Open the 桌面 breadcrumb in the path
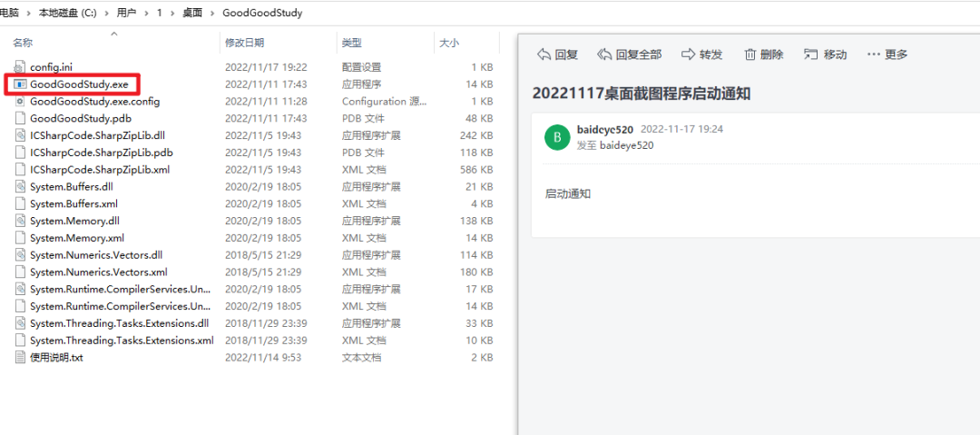Viewport: 980px width, 435px height. tap(191, 13)
